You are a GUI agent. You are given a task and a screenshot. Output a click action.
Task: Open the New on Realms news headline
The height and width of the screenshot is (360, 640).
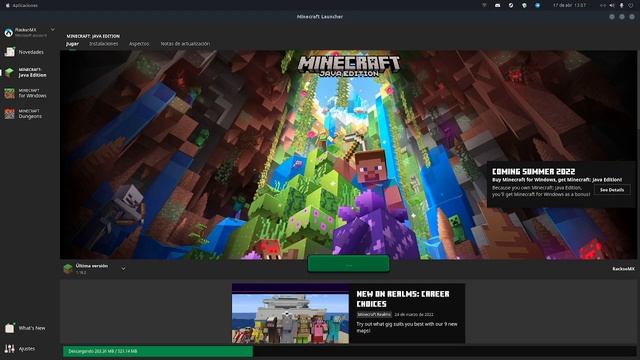coord(403,299)
